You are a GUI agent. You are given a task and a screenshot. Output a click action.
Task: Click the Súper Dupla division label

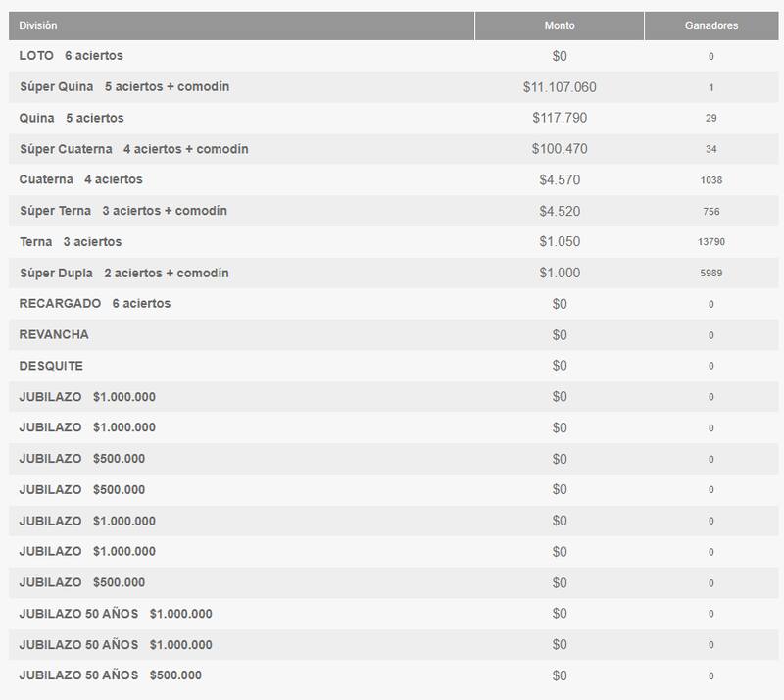(x=124, y=273)
